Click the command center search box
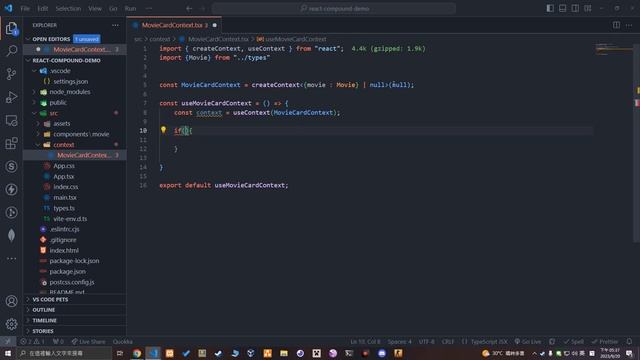640x360 pixels. point(334,8)
